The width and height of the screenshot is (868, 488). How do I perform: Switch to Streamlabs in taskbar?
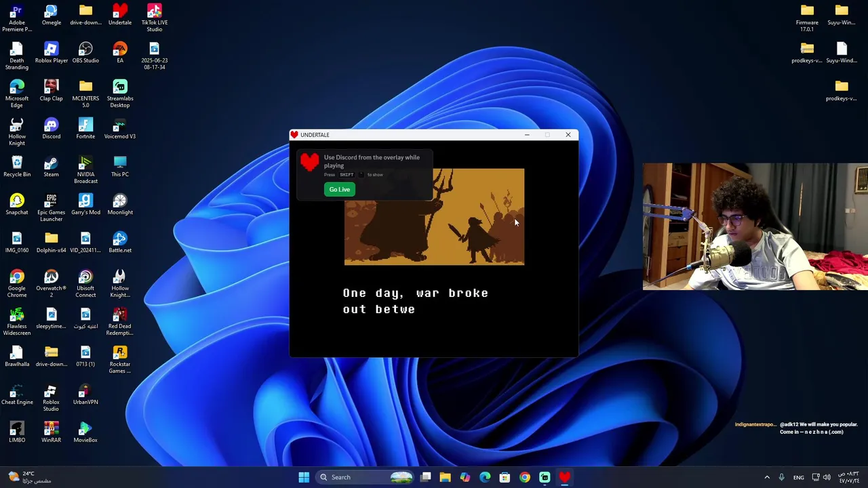point(545,477)
